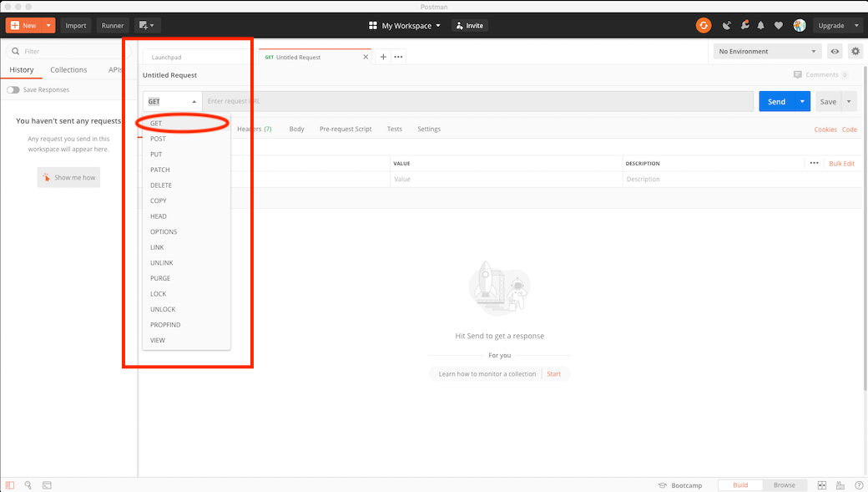Screen dimensions: 868x492
Task: Click the request URL field
Action: (x=477, y=101)
